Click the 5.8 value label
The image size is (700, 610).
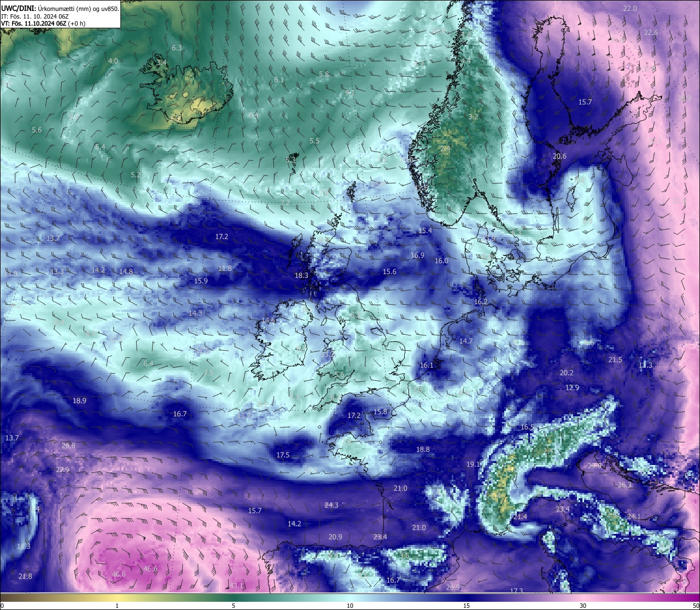pos(324,74)
